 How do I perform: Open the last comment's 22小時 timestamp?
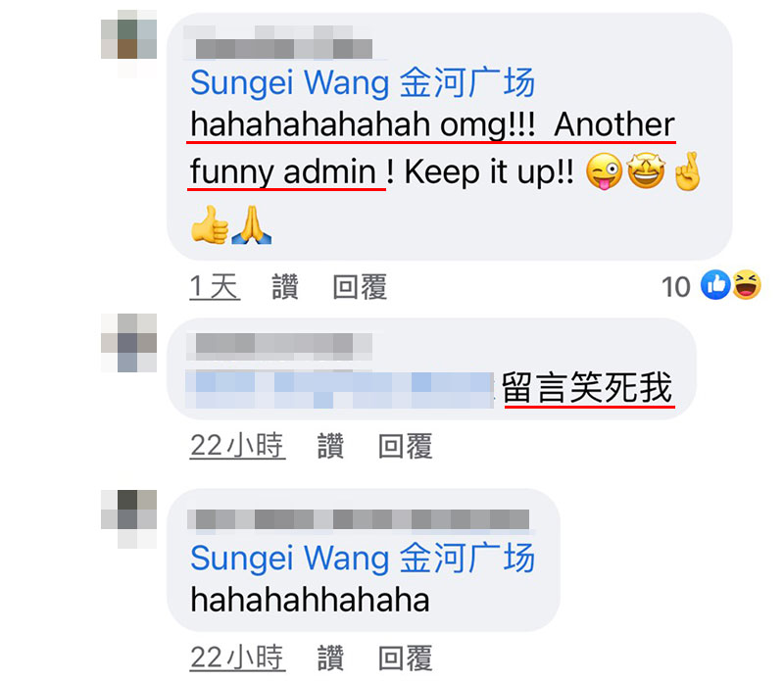tap(237, 657)
